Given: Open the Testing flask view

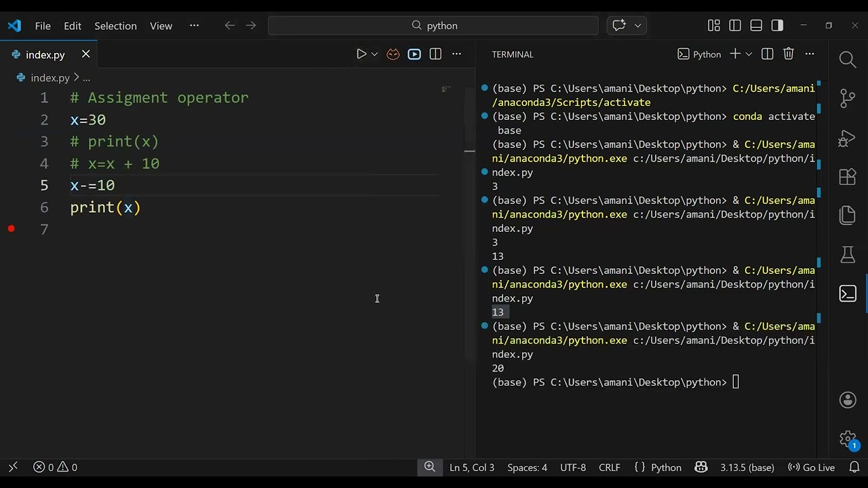Looking at the screenshot, I should 848,255.
